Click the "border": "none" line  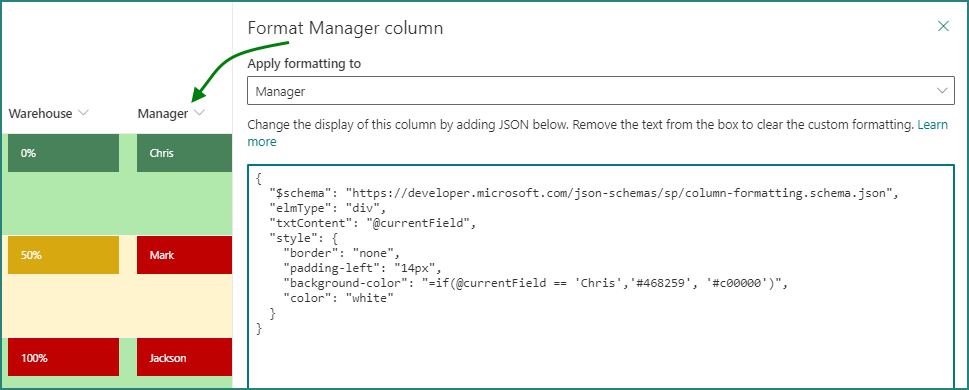342,253
